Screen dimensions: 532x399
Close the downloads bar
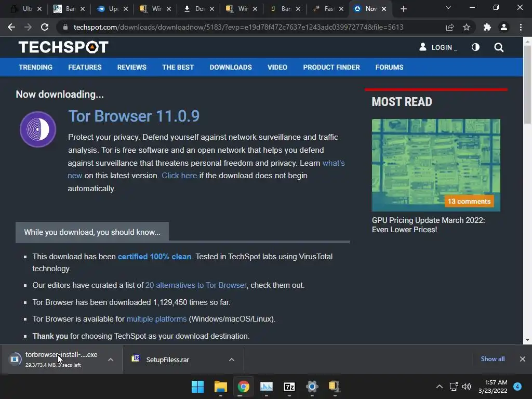[523, 359]
